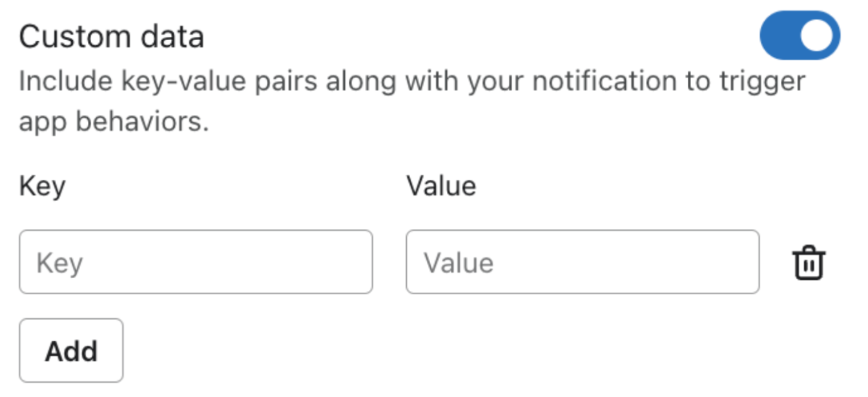Click the Value input field

[x=582, y=262]
